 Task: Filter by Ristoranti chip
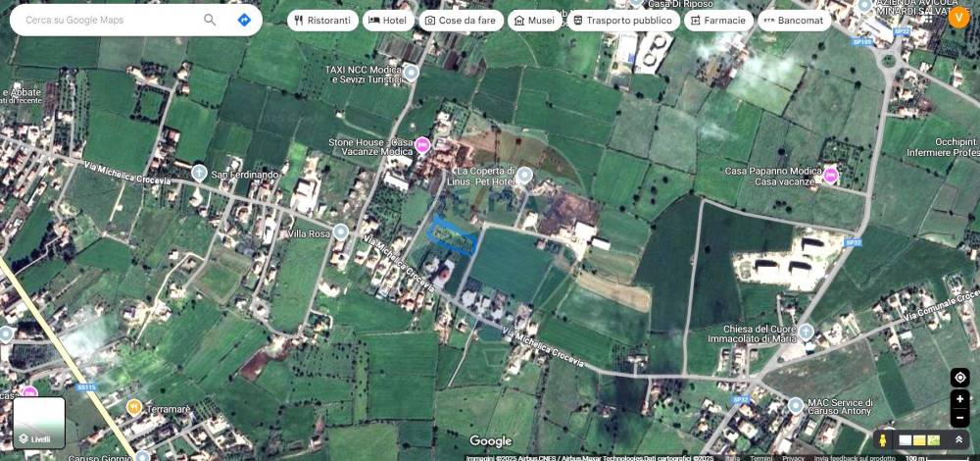click(322, 20)
